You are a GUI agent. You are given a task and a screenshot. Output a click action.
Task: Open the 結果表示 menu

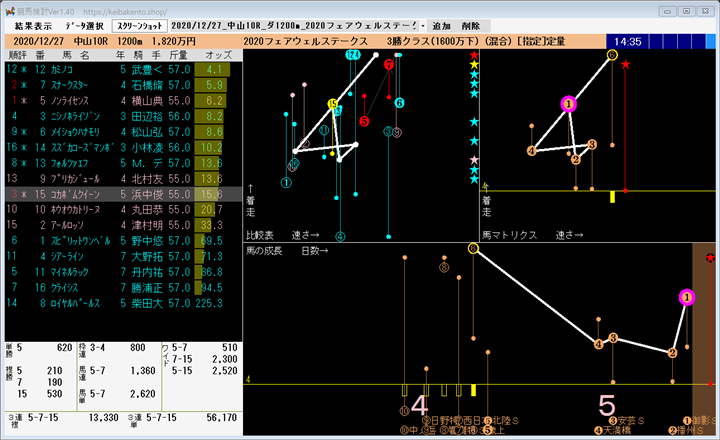(33, 26)
